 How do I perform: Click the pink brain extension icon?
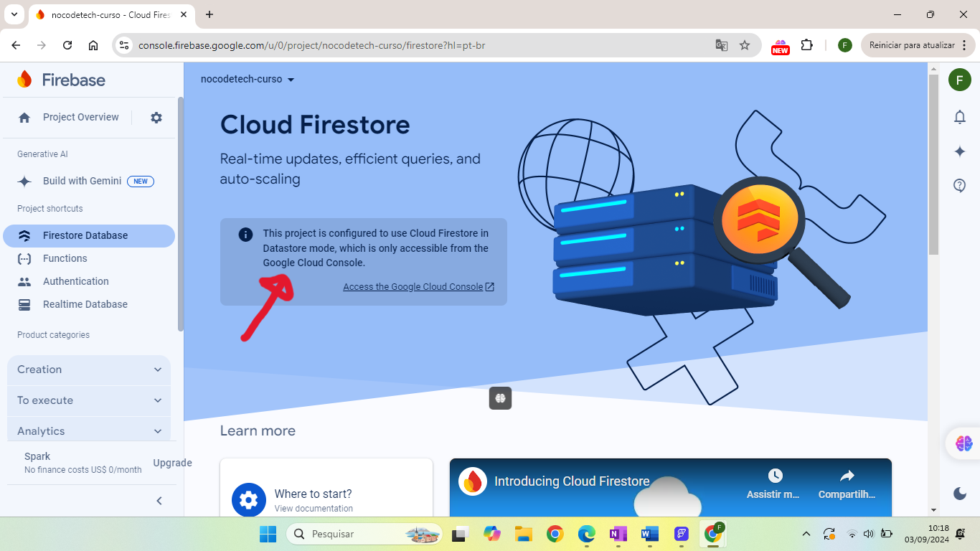tap(963, 444)
